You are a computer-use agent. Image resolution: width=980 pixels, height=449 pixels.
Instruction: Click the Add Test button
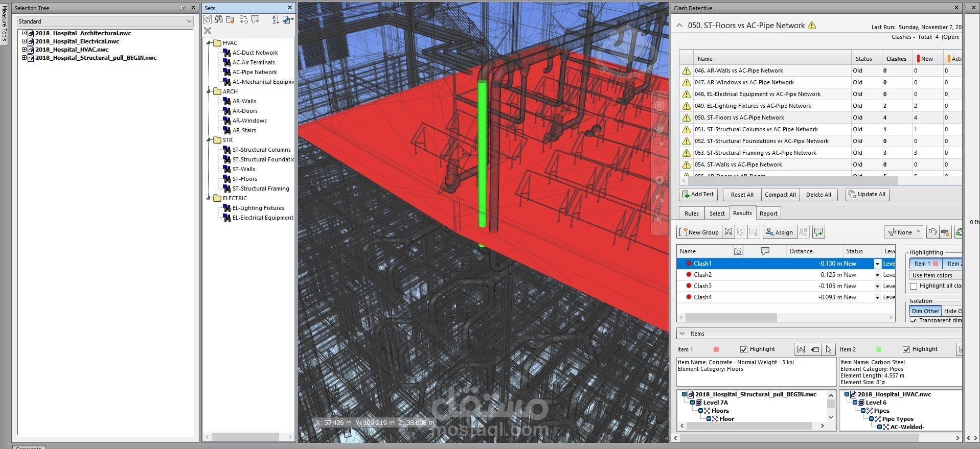698,195
